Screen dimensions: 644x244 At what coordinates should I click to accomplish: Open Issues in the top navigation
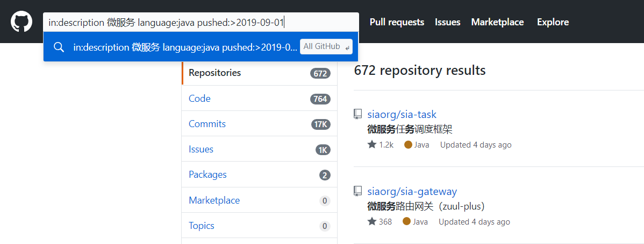(448, 22)
